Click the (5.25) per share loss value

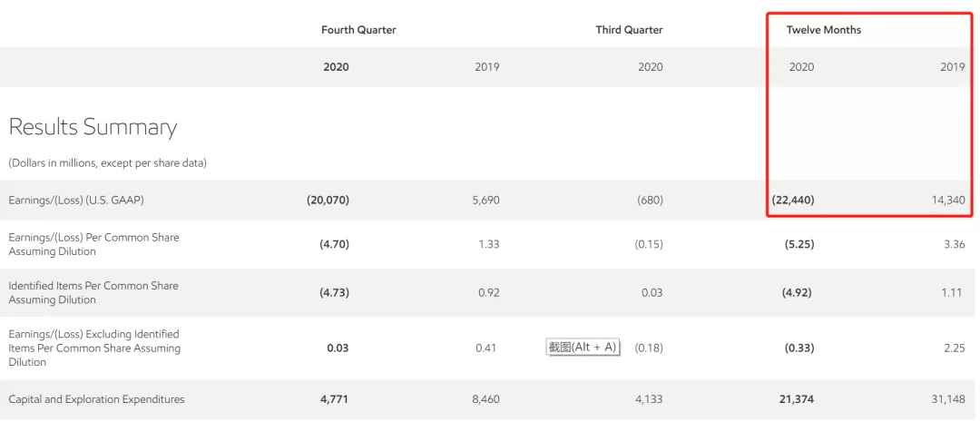(799, 244)
